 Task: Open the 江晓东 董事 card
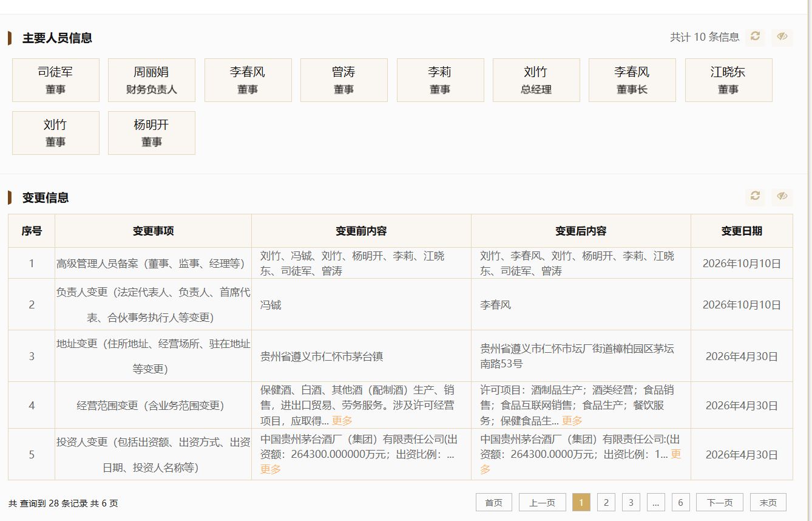point(729,80)
